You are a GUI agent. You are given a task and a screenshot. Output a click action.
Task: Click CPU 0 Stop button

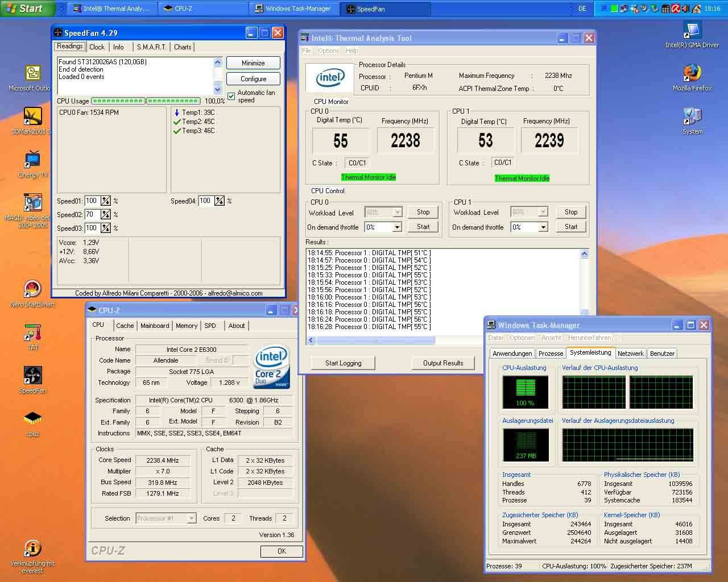tap(423, 212)
